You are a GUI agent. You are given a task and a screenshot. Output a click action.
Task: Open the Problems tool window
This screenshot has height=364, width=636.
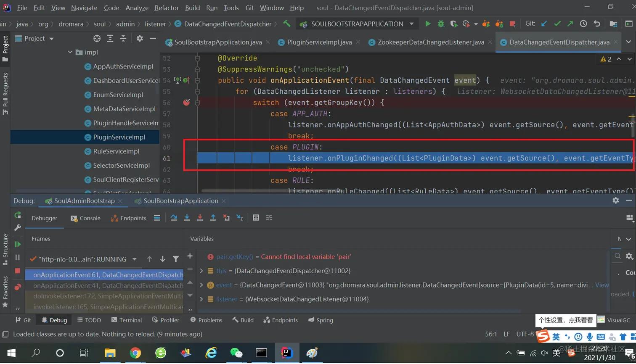[x=206, y=320]
